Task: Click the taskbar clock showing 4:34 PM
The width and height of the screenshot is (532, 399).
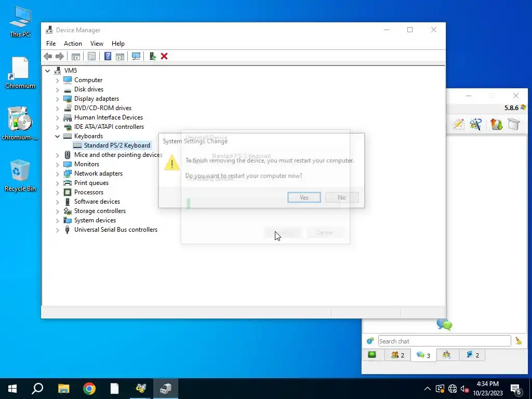Action: coord(487,389)
